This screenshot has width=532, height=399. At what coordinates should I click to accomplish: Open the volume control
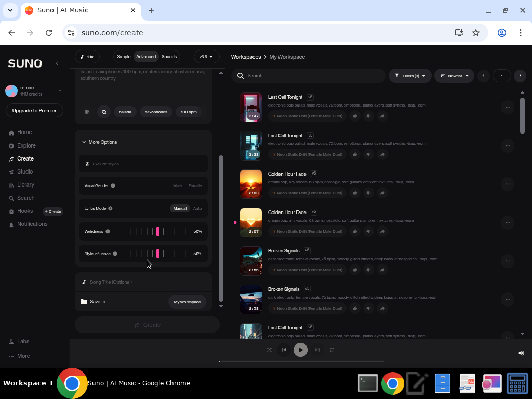[521, 353]
